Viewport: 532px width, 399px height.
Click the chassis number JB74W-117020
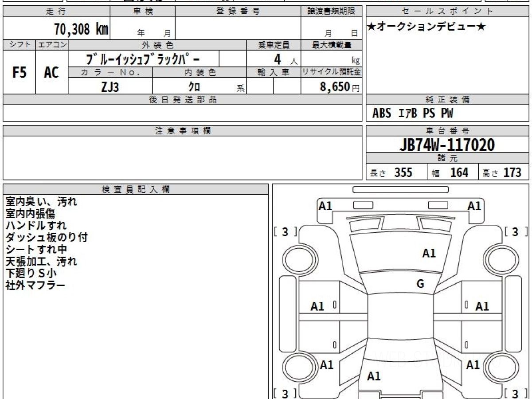point(447,145)
